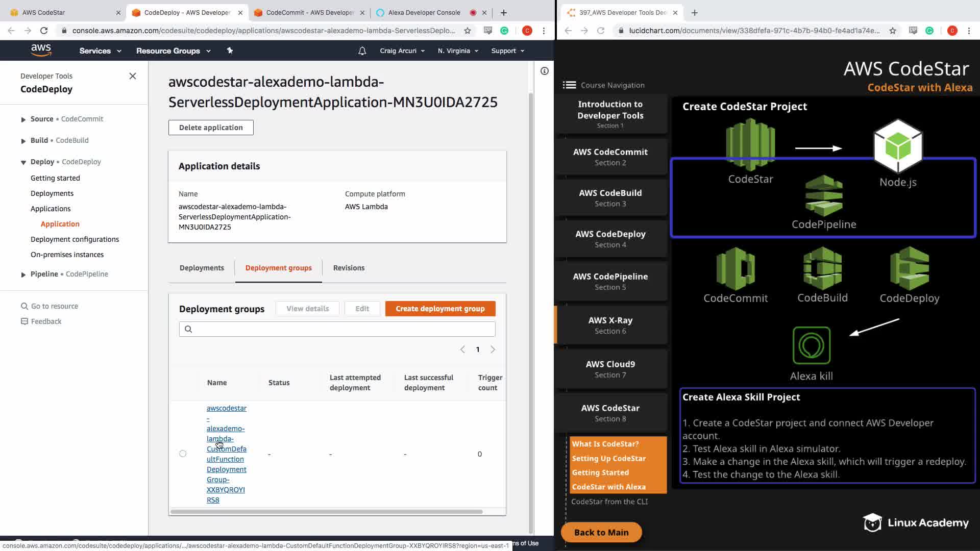The height and width of the screenshot is (551, 980).
Task: Click the pin shortcuts icon in navbar
Action: click(230, 51)
